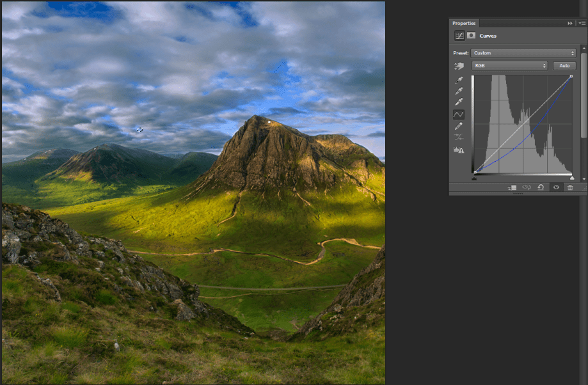Screen dimensions: 588x385
Task: Click the smooth curve values icon
Action: [x=459, y=137]
